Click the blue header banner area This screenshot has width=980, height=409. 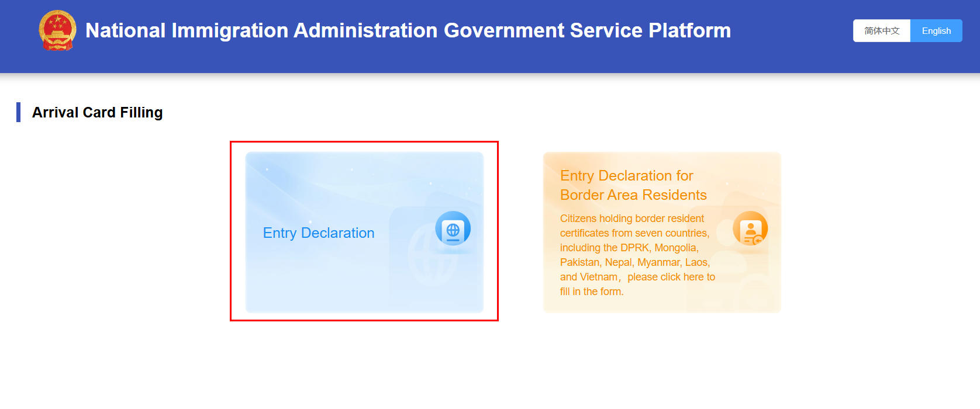click(x=490, y=36)
